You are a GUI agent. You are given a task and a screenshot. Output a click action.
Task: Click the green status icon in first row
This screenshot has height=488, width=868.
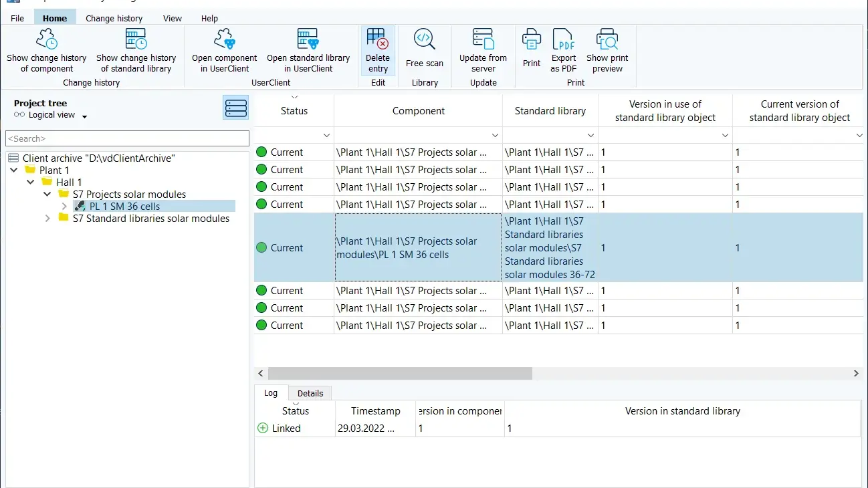[261, 152]
